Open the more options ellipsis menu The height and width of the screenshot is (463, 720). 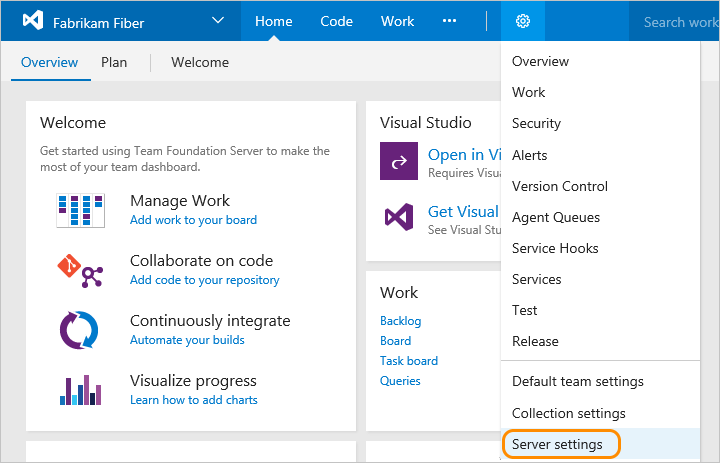pos(449,21)
